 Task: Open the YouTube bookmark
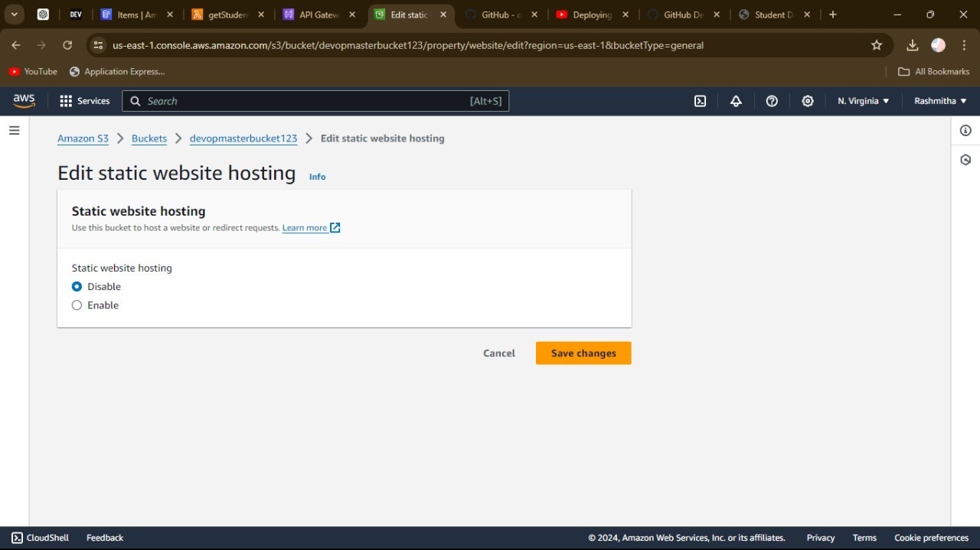click(33, 71)
